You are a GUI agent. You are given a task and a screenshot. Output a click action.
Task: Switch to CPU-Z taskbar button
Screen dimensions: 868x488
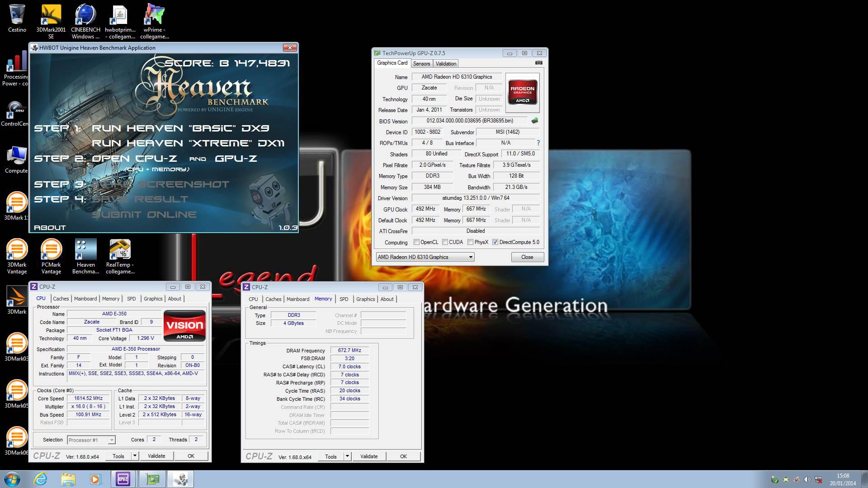(123, 479)
